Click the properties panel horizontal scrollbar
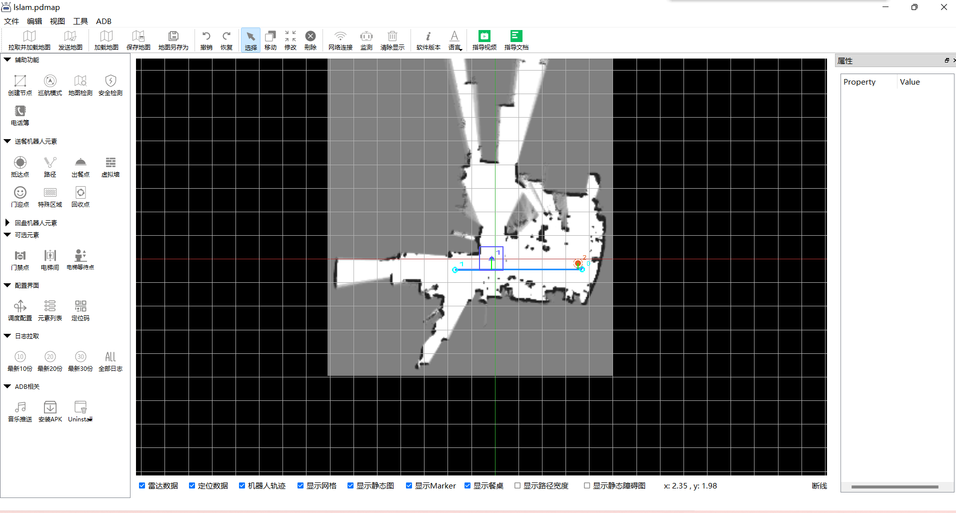This screenshot has height=513, width=956. pyautogui.click(x=894, y=487)
